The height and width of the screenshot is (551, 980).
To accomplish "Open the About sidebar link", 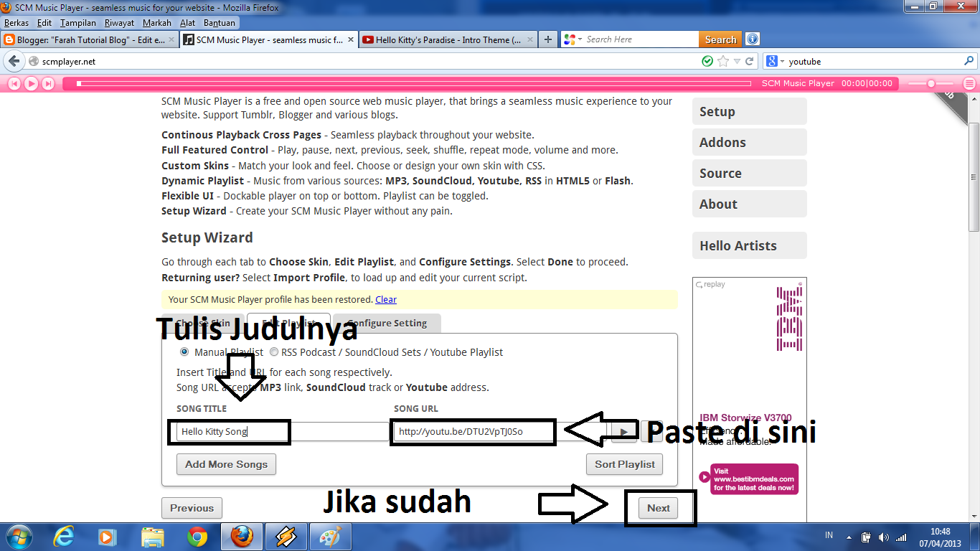I will pyautogui.click(x=750, y=204).
